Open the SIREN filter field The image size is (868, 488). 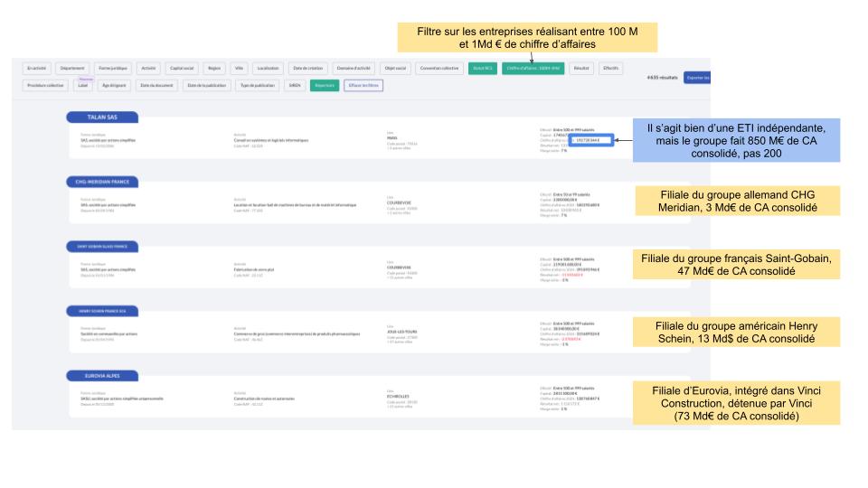[294, 86]
